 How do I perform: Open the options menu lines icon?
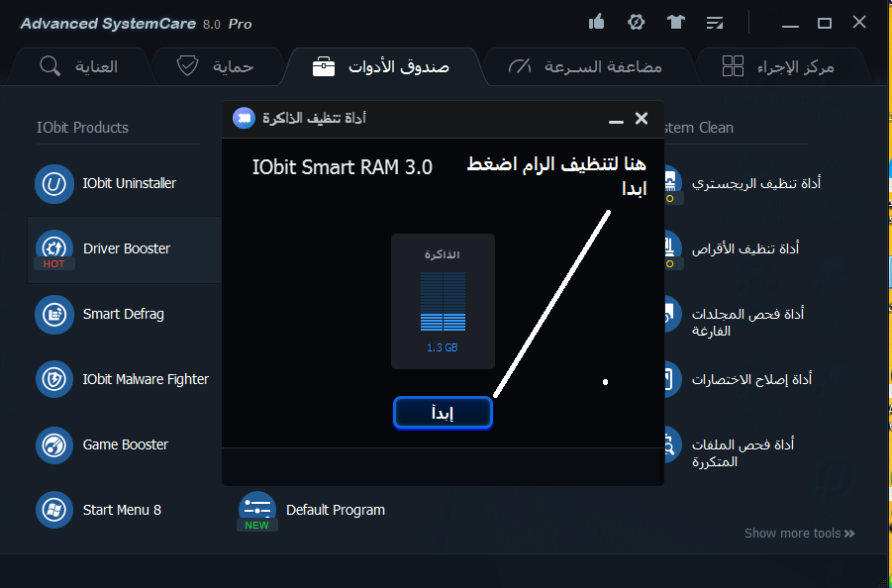(715, 23)
